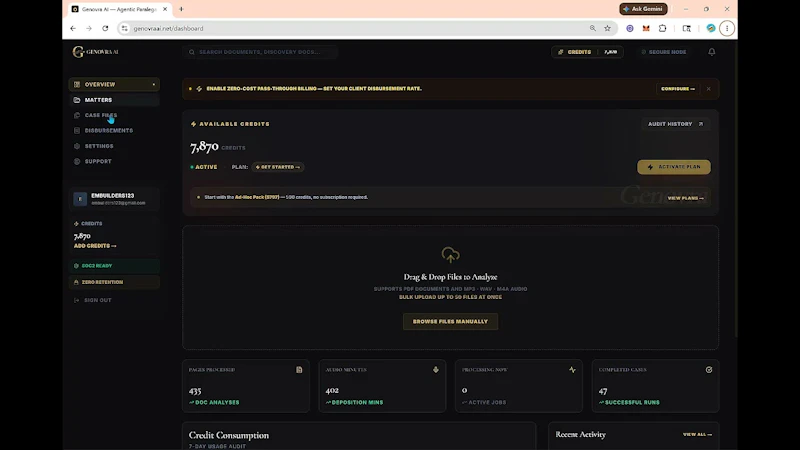Image resolution: width=800 pixels, height=450 pixels.
Task: Close the Genovra AI browser tab
Action: tap(165, 9)
